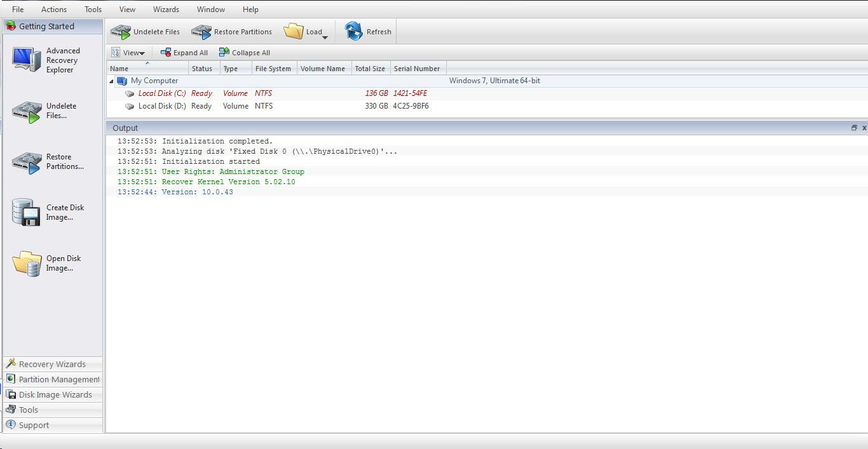Open the View dropdown
This screenshot has width=868, height=449.
[x=128, y=53]
